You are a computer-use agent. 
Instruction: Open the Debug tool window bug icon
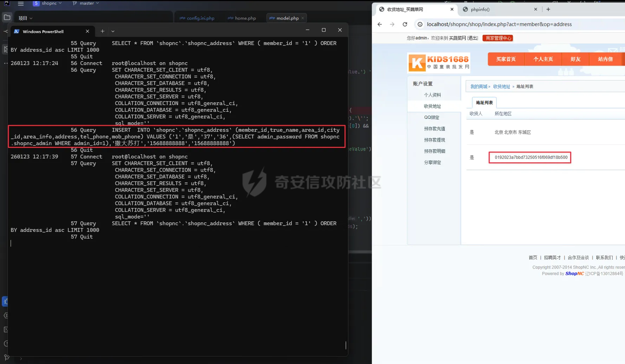tap(5, 301)
